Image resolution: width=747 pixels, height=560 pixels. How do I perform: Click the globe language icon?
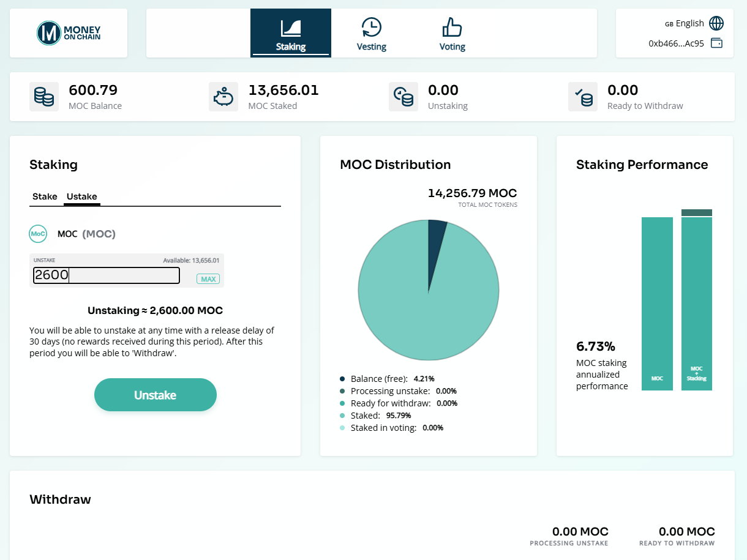716,23
